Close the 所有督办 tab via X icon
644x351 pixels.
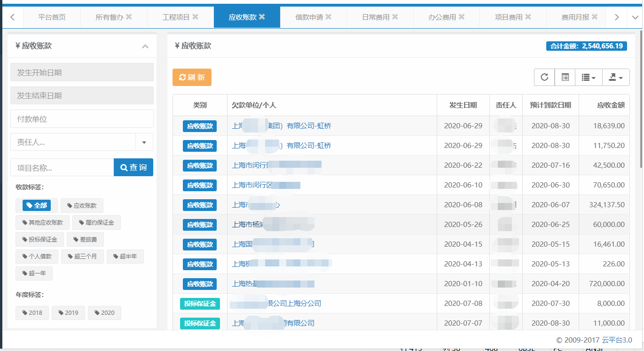click(129, 17)
